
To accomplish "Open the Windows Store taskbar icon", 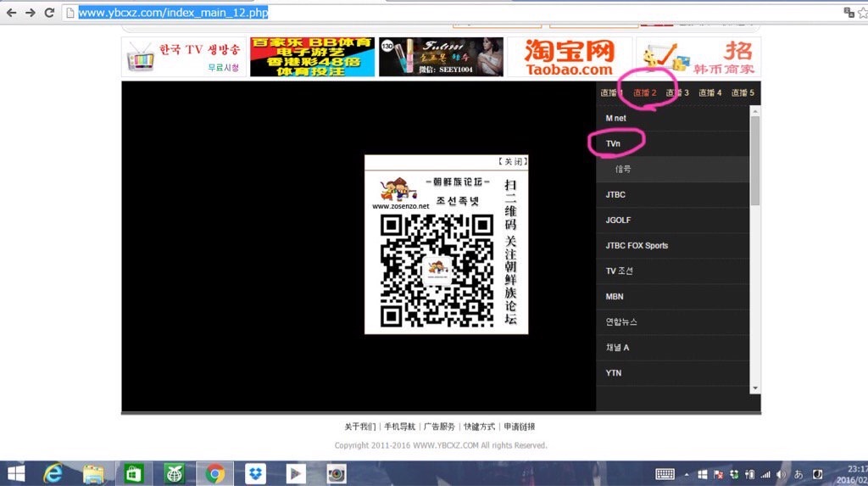I will (133, 474).
